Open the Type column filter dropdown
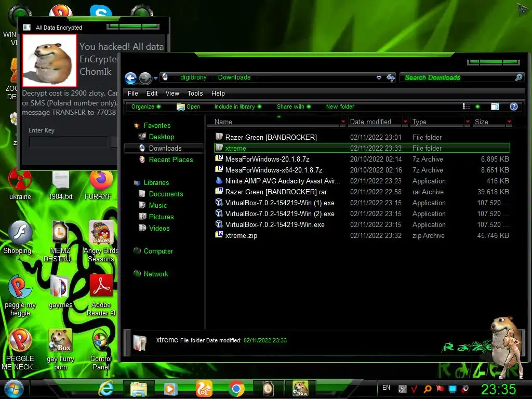The height and width of the screenshot is (399, 532). (468, 122)
